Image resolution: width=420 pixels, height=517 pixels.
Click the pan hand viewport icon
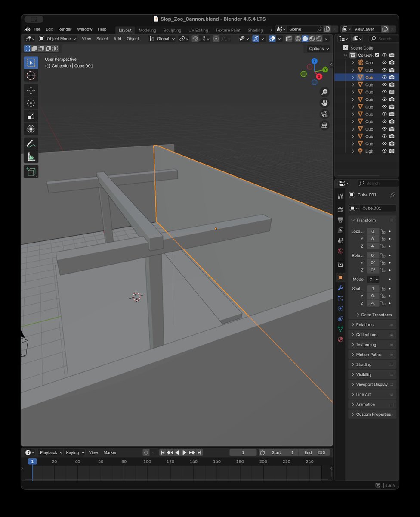tap(325, 103)
